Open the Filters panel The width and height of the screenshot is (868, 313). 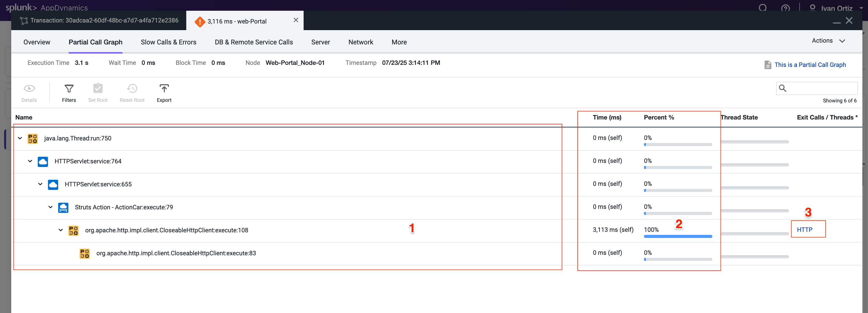tap(69, 92)
